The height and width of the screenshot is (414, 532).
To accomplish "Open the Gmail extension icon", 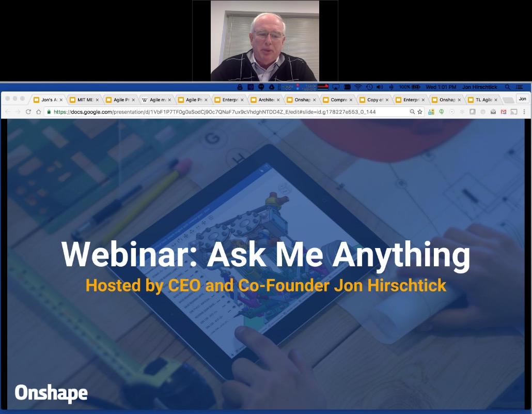I will point(504,112).
